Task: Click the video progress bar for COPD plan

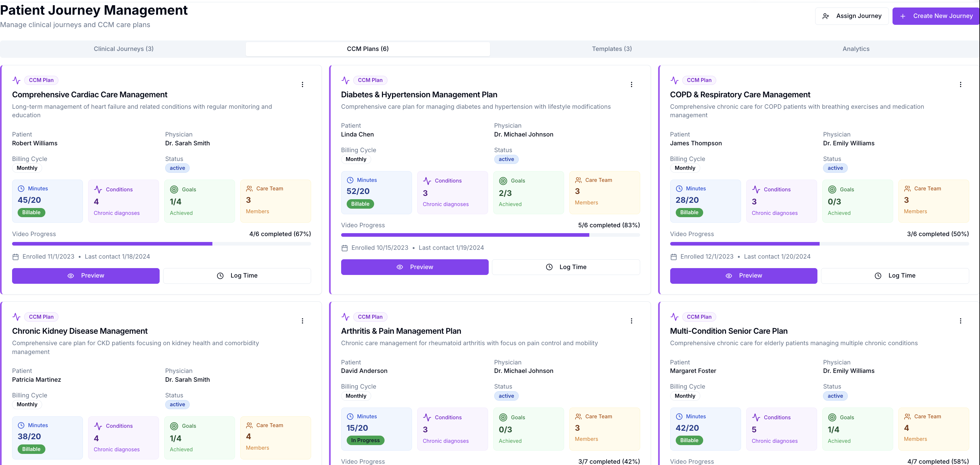Action: (819, 244)
